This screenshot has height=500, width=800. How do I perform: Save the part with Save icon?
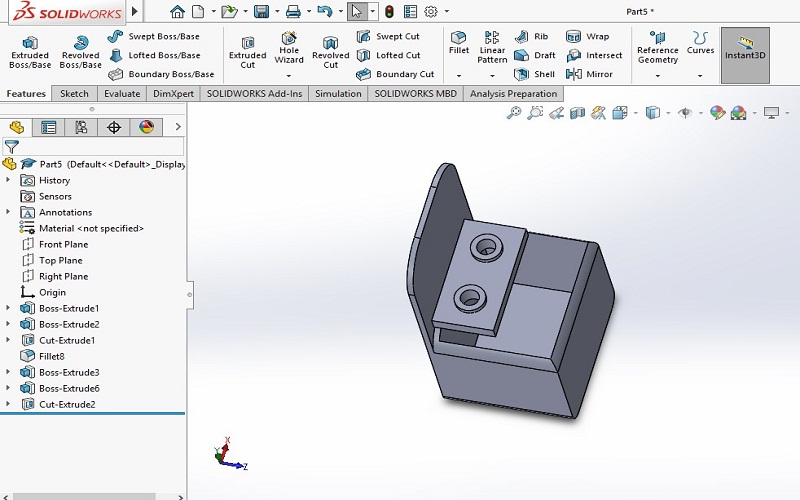tap(261, 11)
